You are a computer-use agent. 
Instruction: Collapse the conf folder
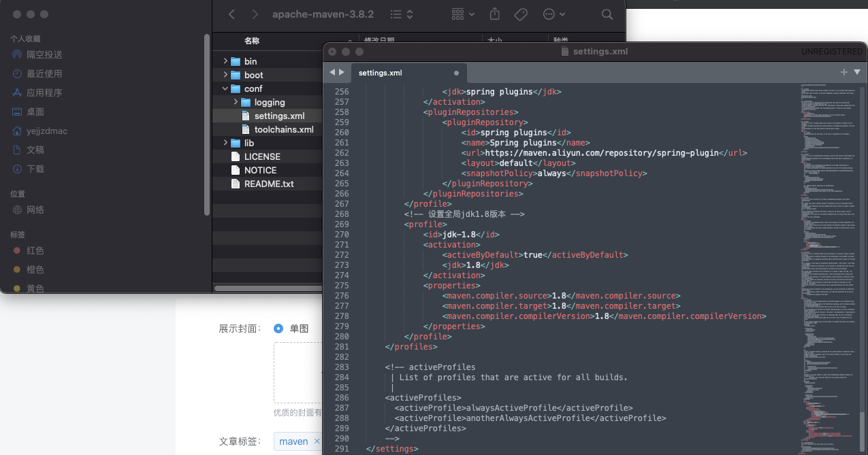225,88
